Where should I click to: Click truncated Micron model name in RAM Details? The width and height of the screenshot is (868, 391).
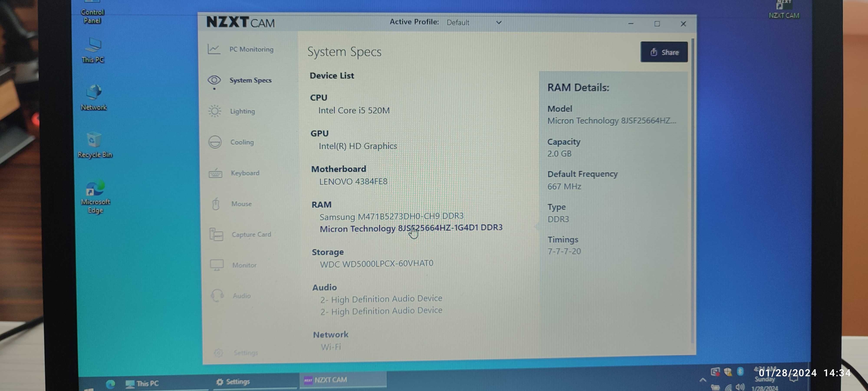tap(612, 120)
